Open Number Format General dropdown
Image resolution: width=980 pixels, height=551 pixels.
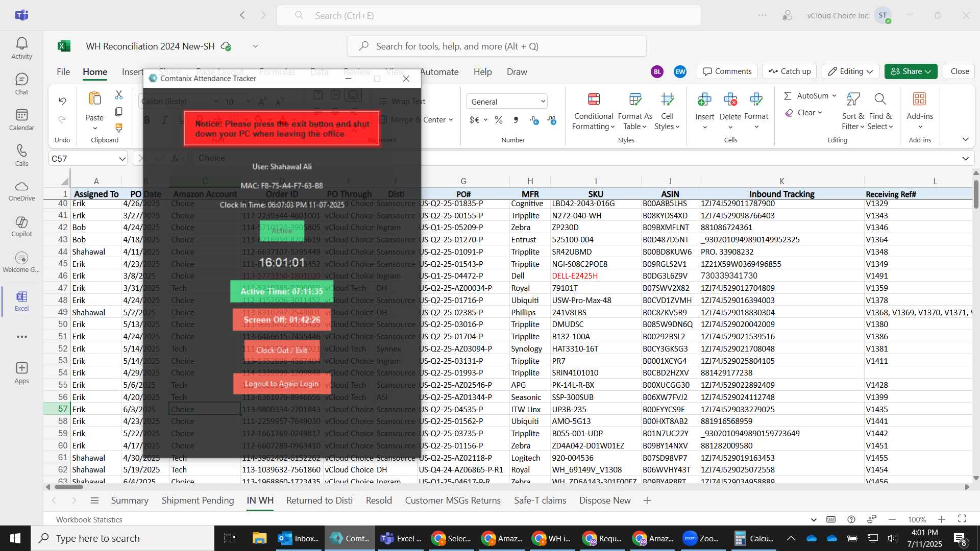pyautogui.click(x=507, y=102)
